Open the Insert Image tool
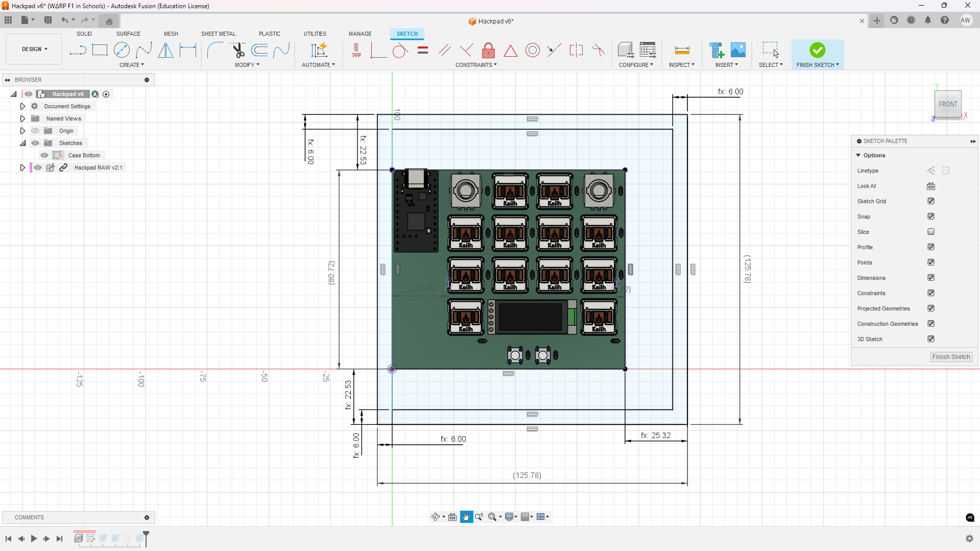Viewport: 980px width, 551px height. click(x=738, y=50)
